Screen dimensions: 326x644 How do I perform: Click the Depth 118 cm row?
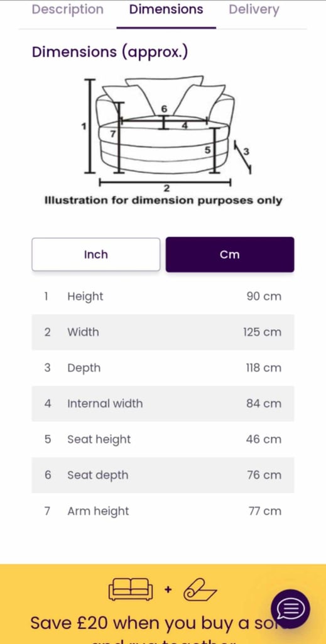[163, 368]
